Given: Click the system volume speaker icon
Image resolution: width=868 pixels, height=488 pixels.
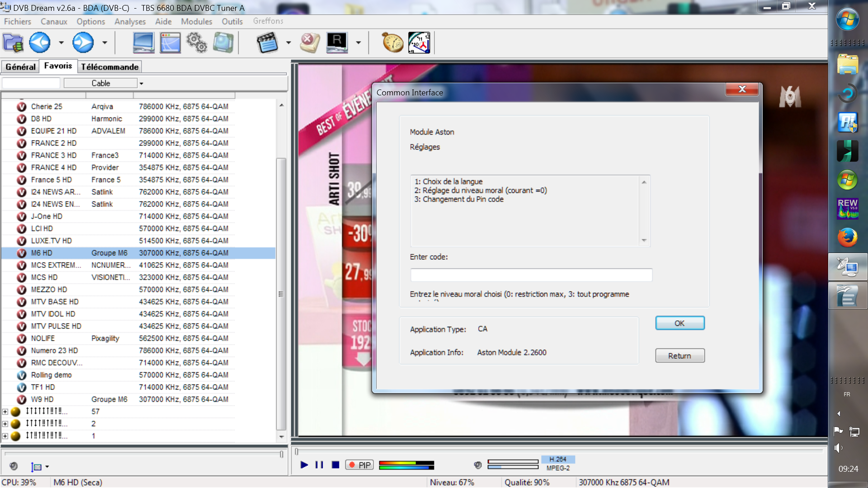Looking at the screenshot, I should coord(839,448).
